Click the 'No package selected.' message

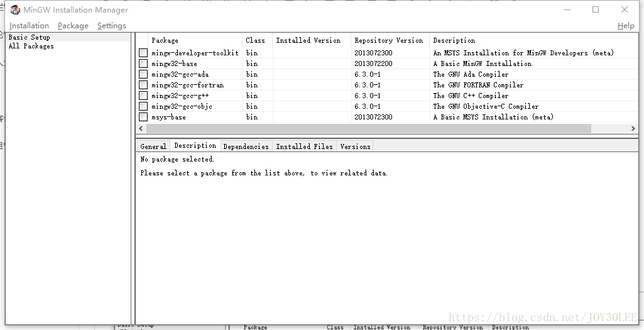[177, 159]
